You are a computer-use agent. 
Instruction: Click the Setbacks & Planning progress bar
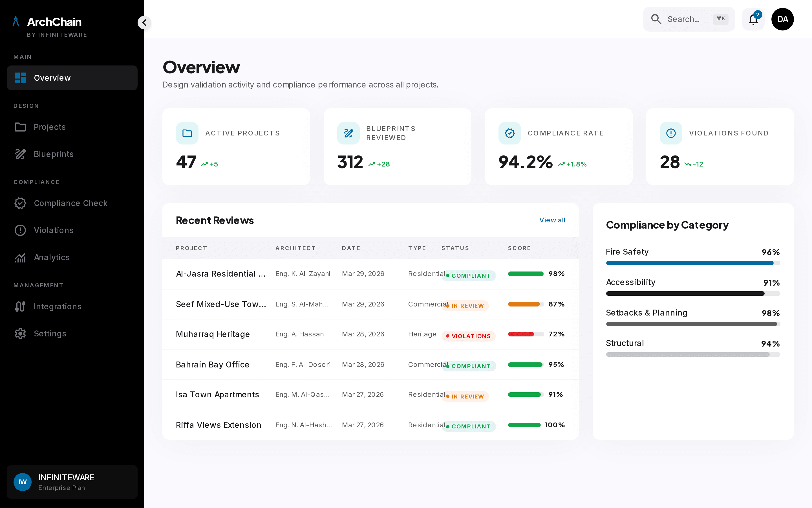[x=693, y=324]
